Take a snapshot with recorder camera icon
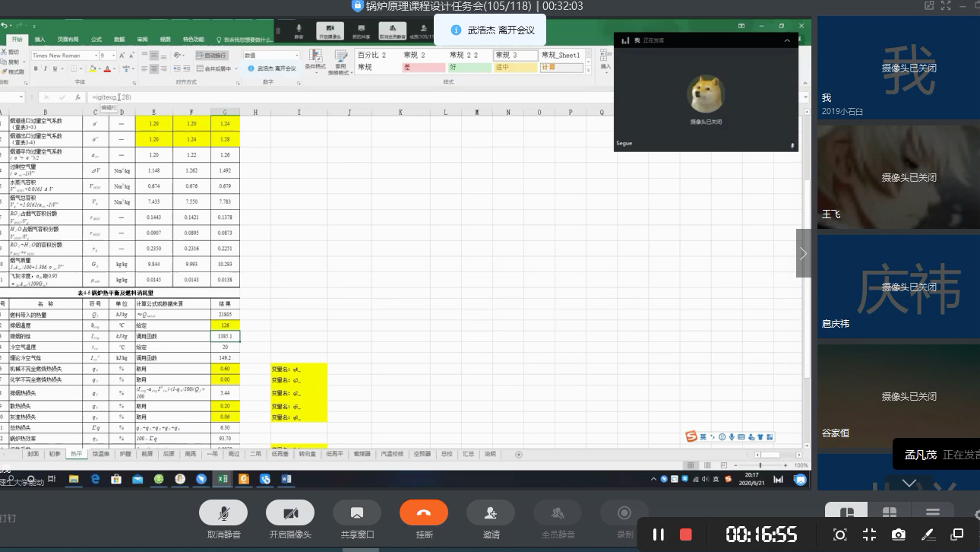 point(898,535)
